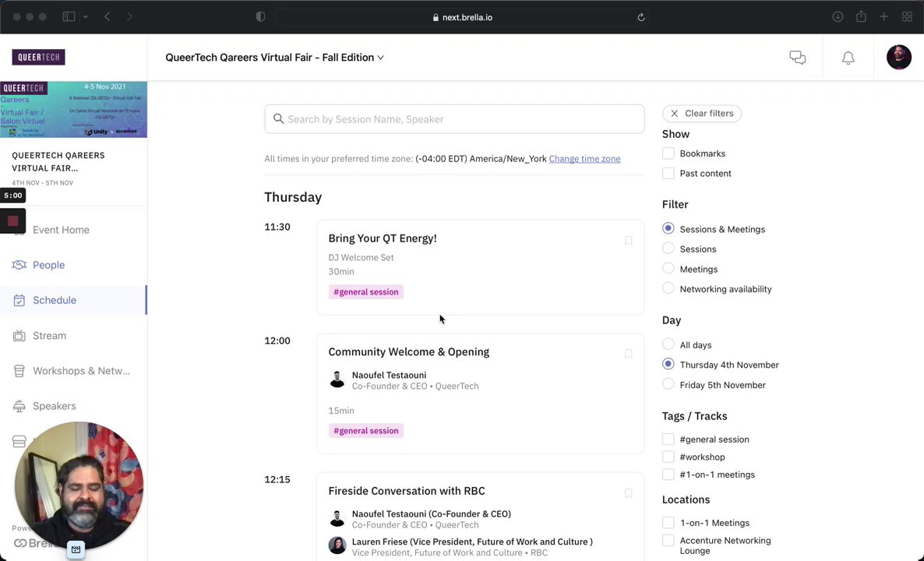
Task: Filter by the #workshop tag
Action: coord(668,457)
